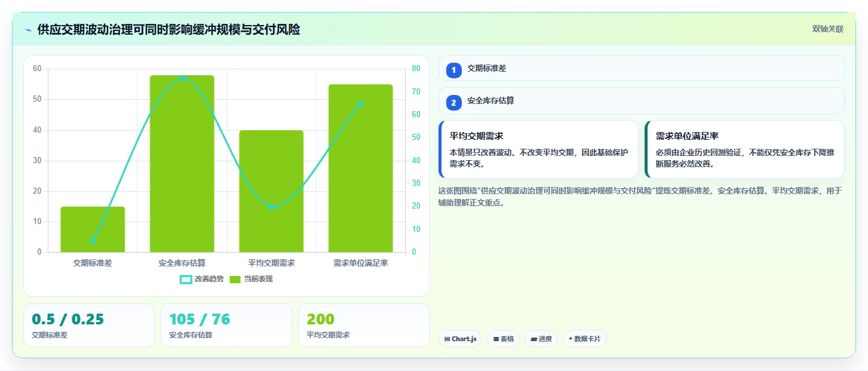Select the 安全库存估算 bar in chart
This screenshot has height=371, width=868.
click(x=182, y=164)
